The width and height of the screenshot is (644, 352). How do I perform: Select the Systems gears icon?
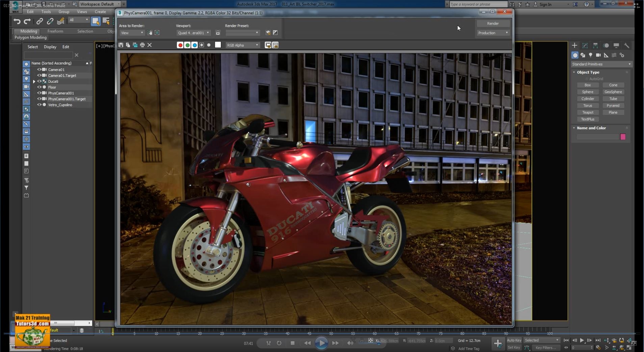[622, 55]
